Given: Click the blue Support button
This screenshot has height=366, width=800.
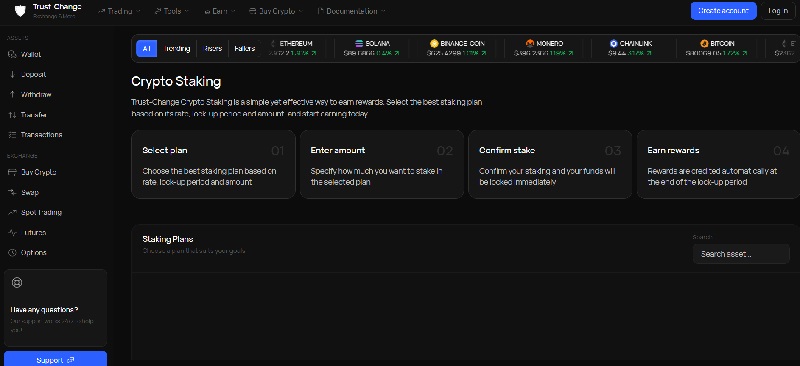Looking at the screenshot, I should click(x=56, y=359).
